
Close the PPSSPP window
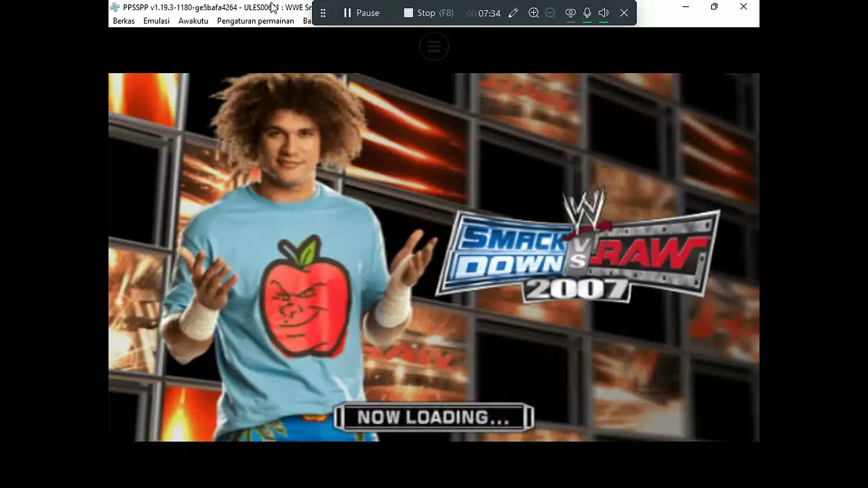(743, 7)
